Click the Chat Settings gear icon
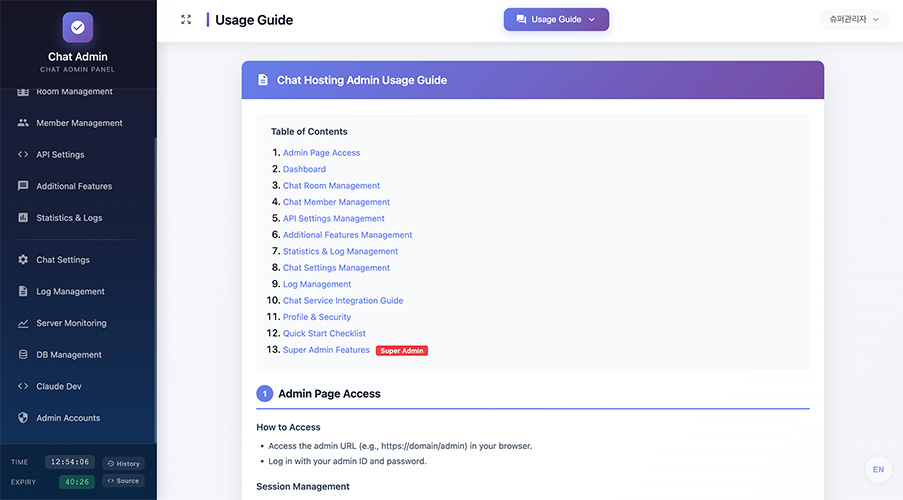The image size is (903, 500). (x=23, y=260)
